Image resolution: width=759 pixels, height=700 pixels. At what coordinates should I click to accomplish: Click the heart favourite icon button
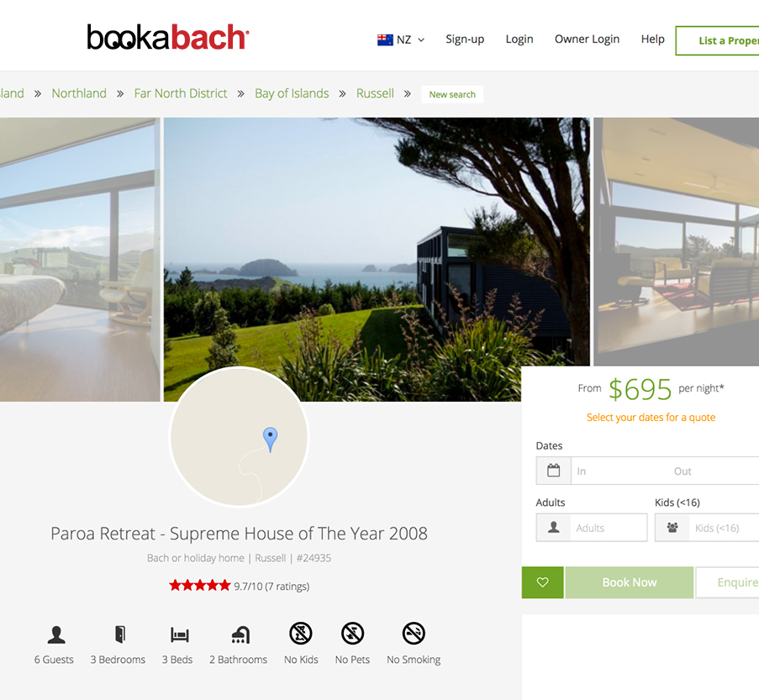click(543, 582)
